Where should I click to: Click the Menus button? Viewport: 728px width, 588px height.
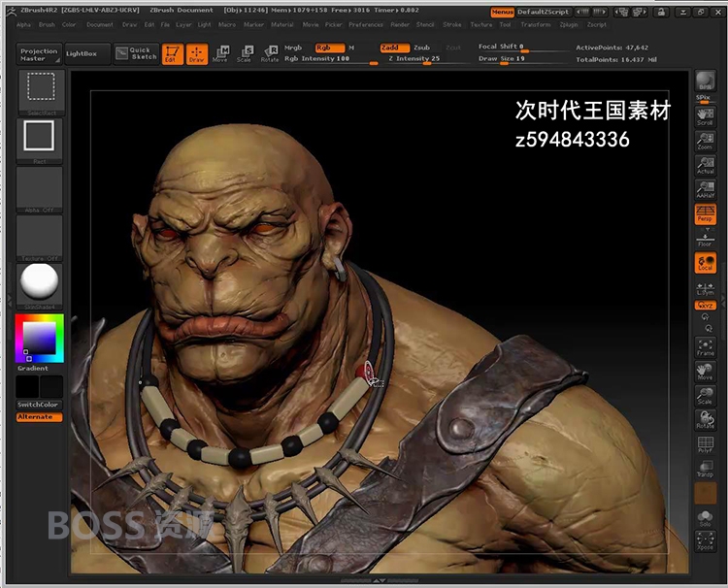(503, 12)
